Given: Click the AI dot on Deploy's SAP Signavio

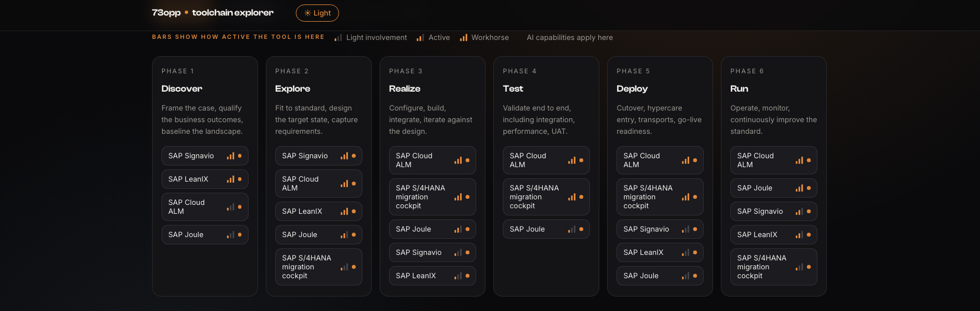Looking at the screenshot, I should [695, 229].
